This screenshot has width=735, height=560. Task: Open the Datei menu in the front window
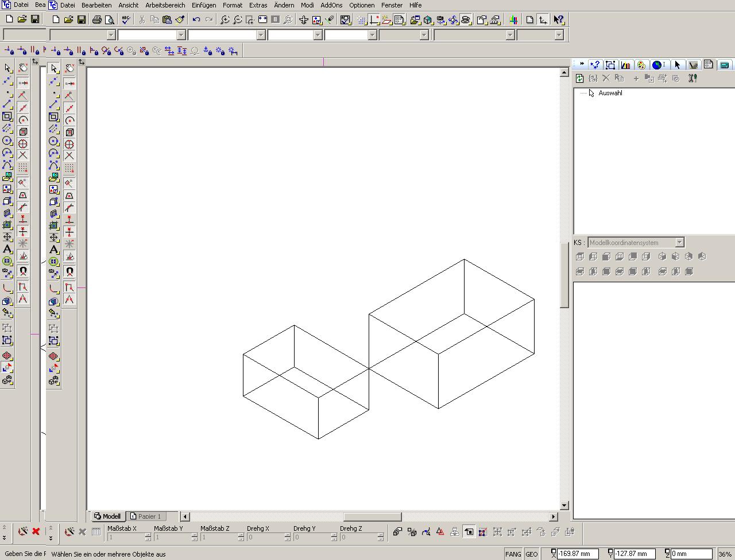[67, 5]
